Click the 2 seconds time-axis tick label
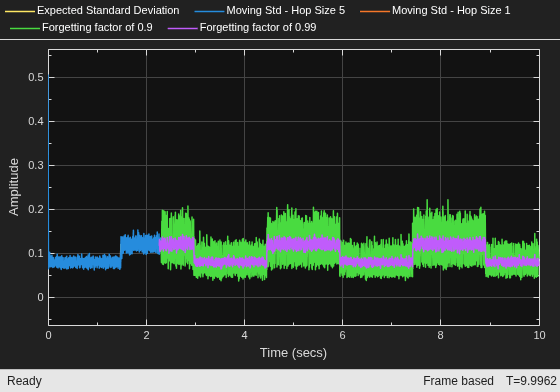Viewport: 560px width, 392px height. (146, 335)
